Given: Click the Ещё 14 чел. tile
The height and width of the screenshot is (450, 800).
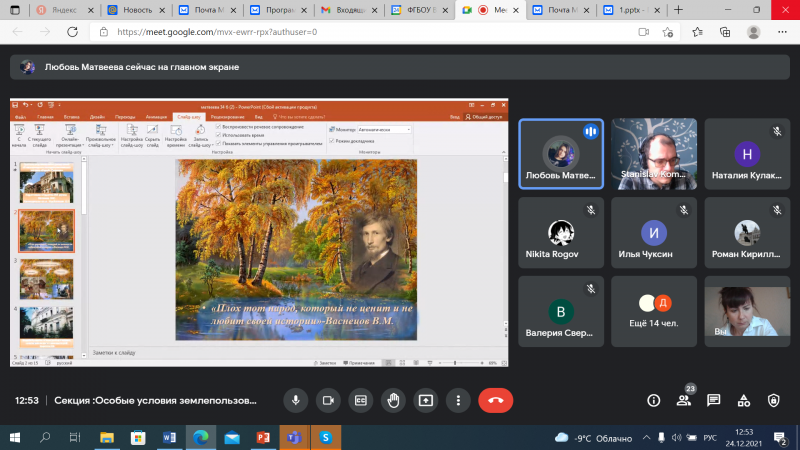Looking at the screenshot, I should pos(654,312).
